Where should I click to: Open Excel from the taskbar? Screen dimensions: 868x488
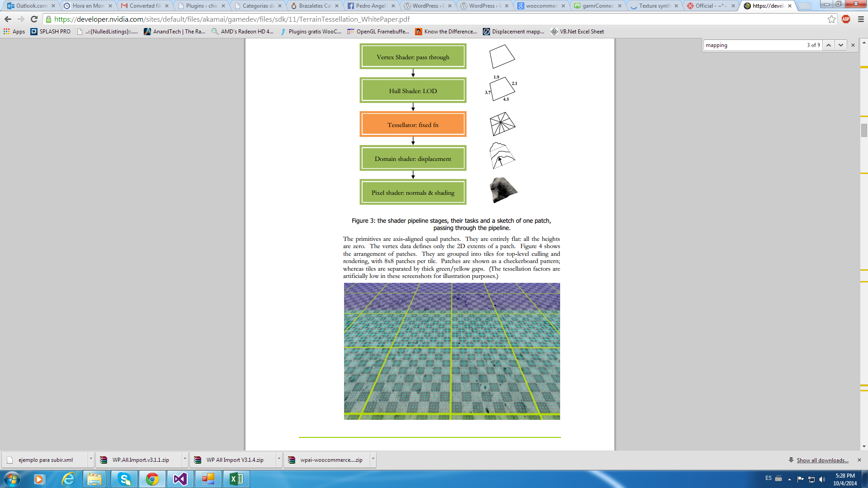236,479
